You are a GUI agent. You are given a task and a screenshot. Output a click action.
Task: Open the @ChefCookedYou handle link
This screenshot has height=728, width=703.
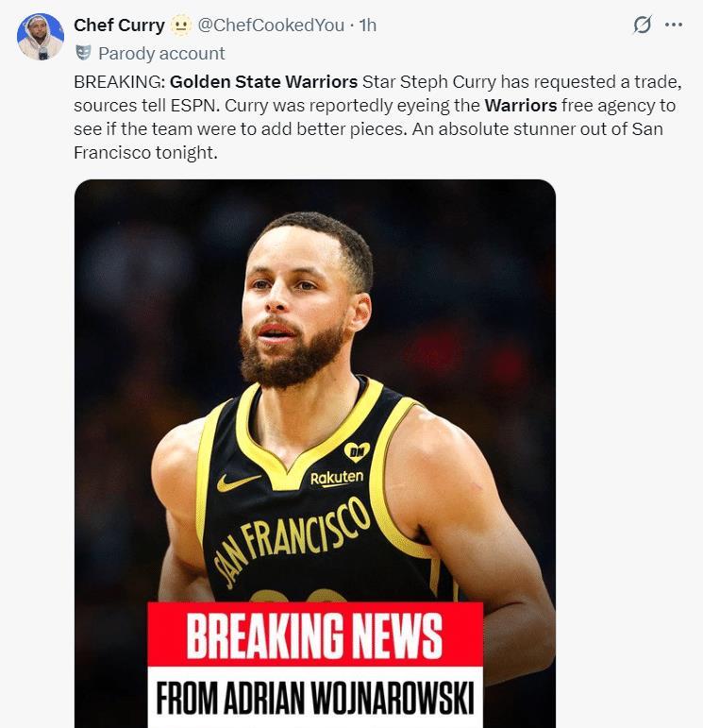tap(271, 25)
